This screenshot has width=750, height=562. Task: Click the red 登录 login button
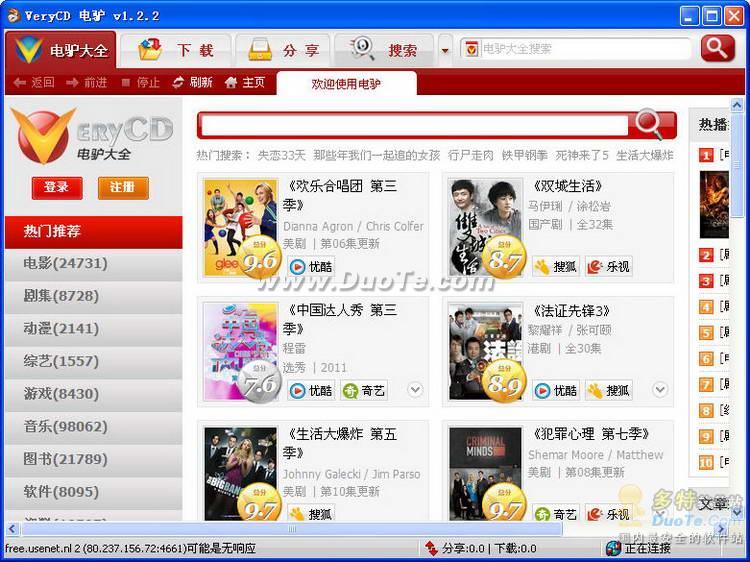point(57,187)
